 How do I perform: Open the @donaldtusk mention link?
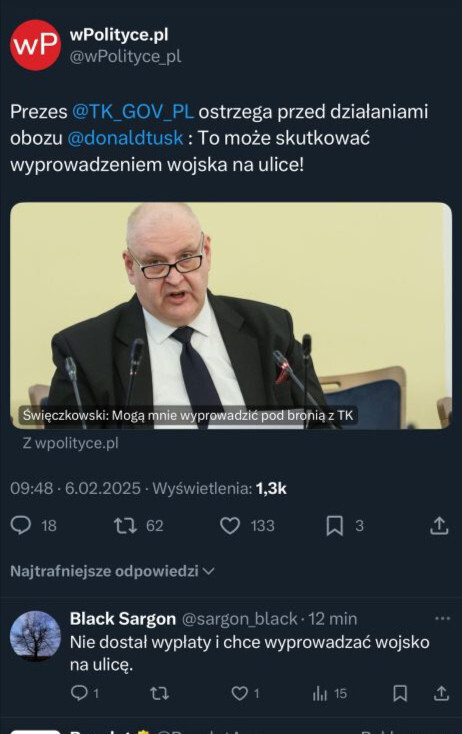coord(125,138)
